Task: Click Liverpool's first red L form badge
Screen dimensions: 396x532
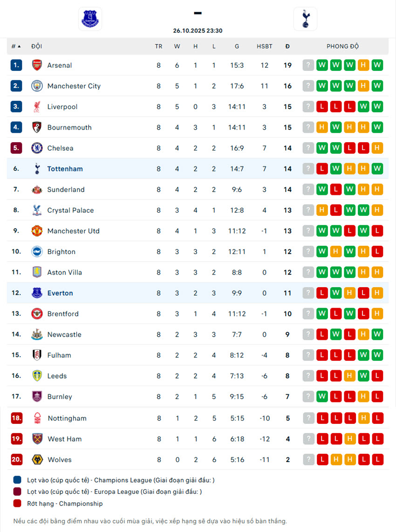Action: click(x=322, y=107)
